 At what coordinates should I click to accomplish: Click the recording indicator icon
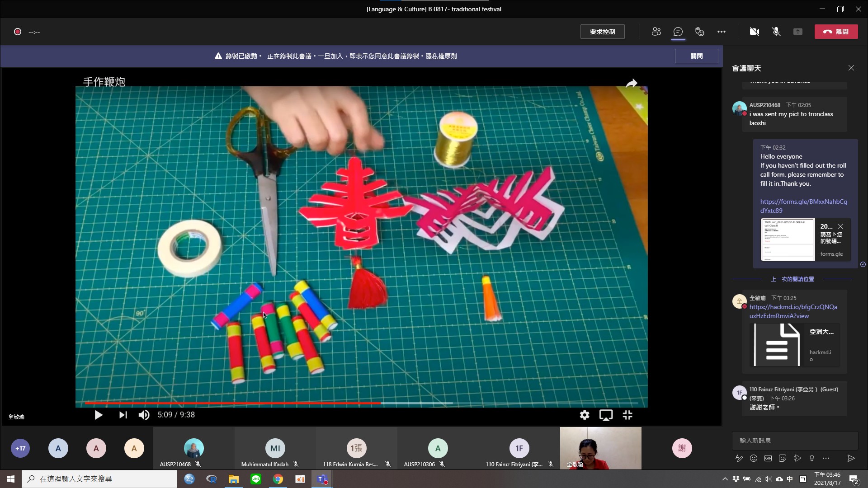(18, 32)
